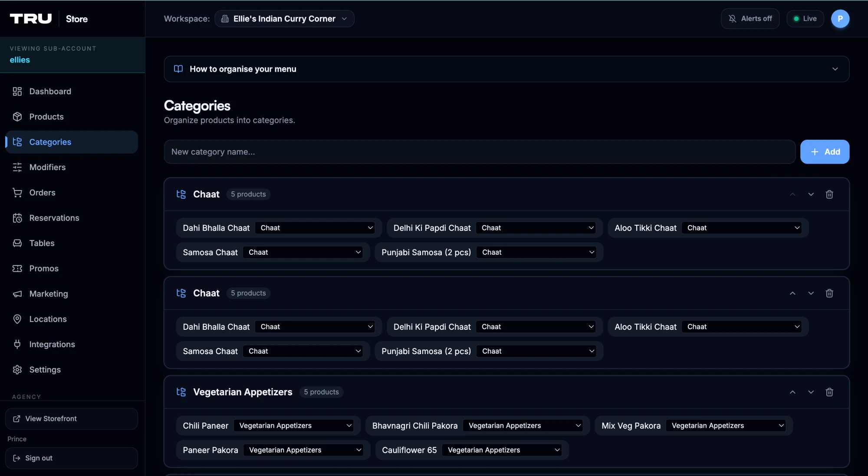Click the Categories tree icon in sidebar

pyautogui.click(x=17, y=142)
